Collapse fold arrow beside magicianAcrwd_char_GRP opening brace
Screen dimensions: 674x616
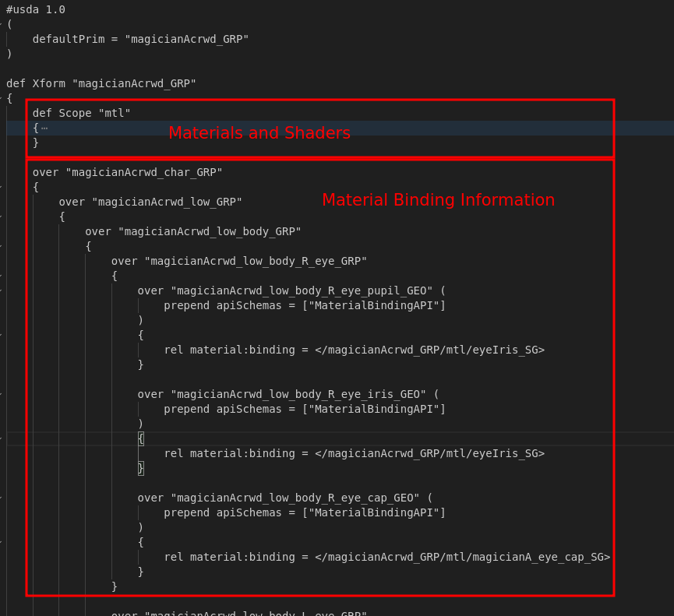click(x=2, y=187)
